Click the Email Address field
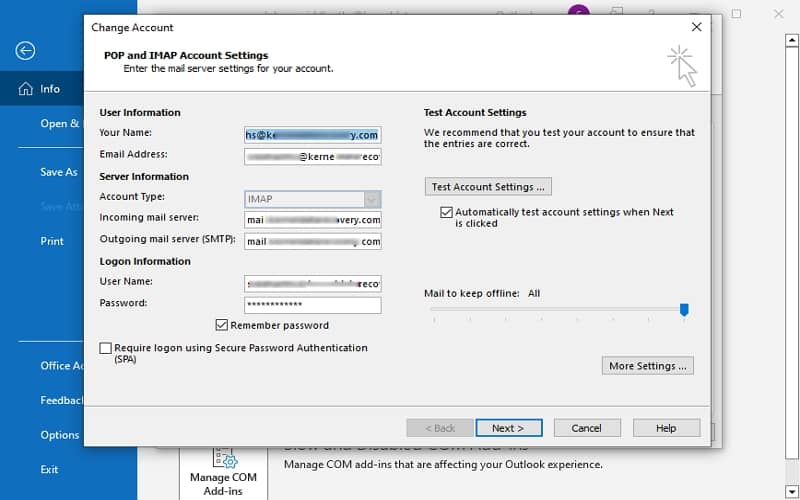Screen dimensions: 800x500 point(312,157)
